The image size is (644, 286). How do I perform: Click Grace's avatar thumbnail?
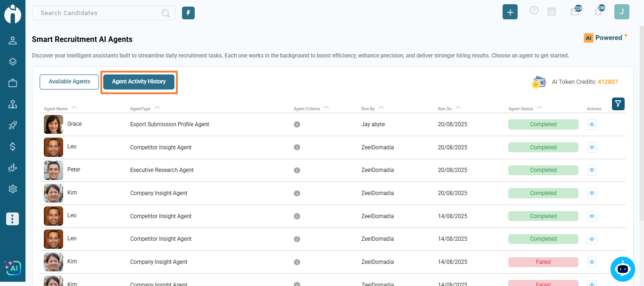pos(53,124)
